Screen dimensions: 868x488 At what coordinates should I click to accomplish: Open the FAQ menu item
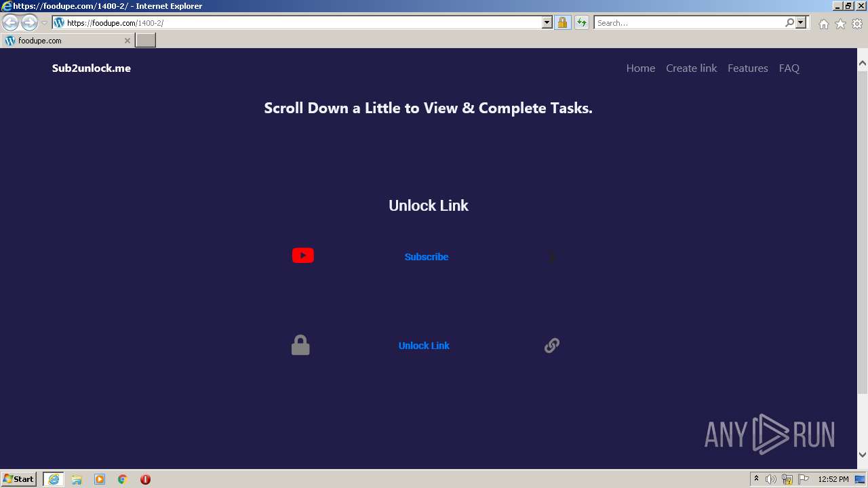point(789,68)
